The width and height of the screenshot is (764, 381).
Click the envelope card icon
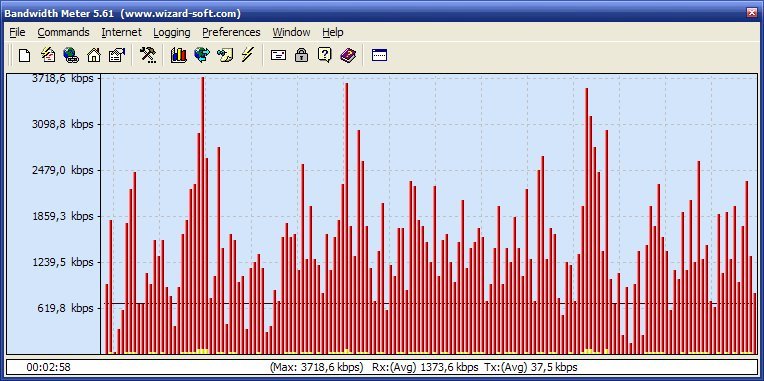tap(278, 55)
